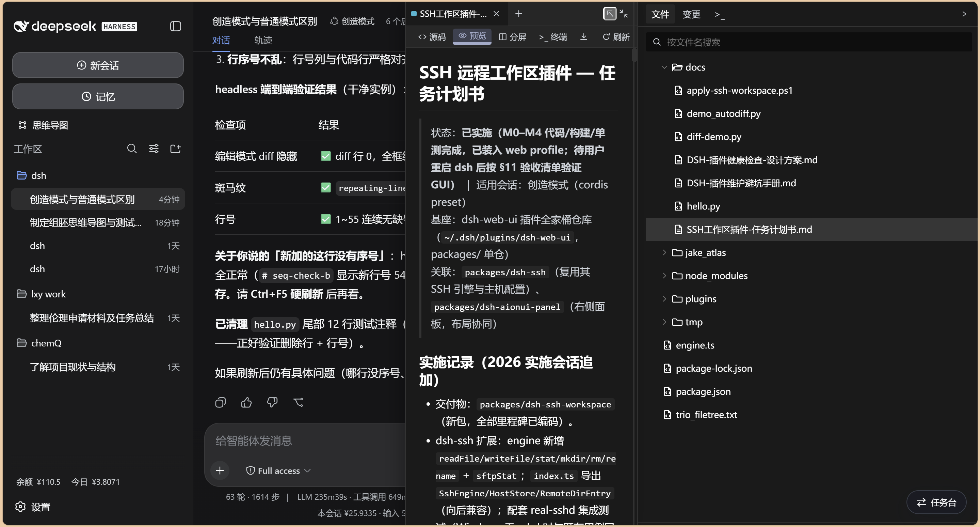Screen dimensions: 980x527
Task: Open the 终端 terminal view
Action: 553,37
